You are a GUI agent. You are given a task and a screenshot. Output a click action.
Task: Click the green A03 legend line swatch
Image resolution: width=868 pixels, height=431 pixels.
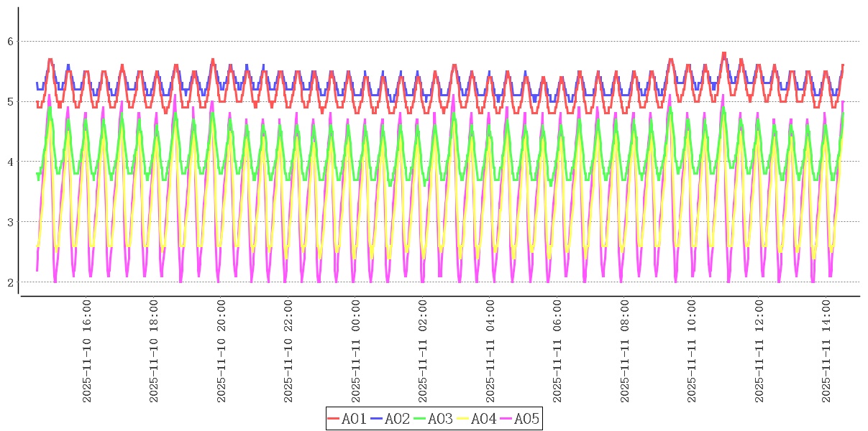pos(420,419)
